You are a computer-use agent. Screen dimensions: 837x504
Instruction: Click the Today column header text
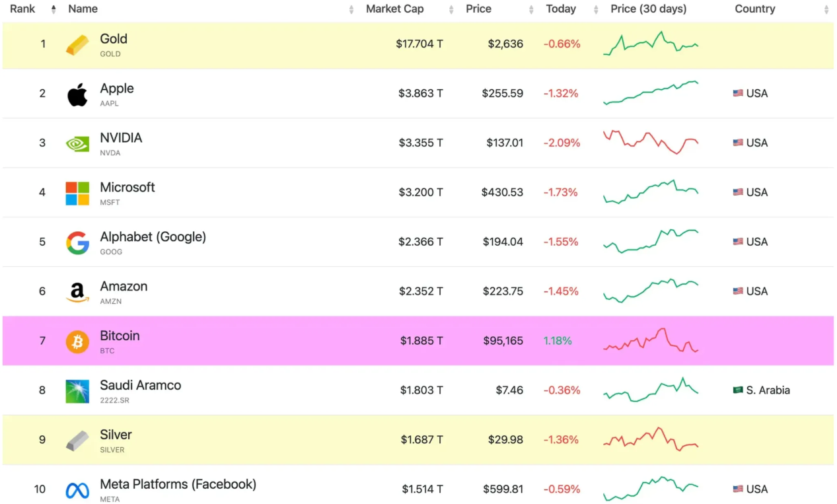[561, 9]
